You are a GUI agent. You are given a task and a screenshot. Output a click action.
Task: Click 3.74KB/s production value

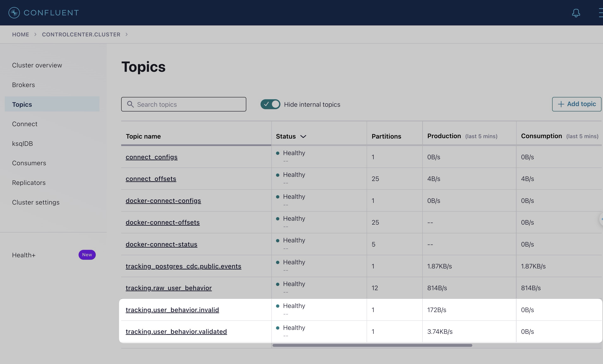440,332
